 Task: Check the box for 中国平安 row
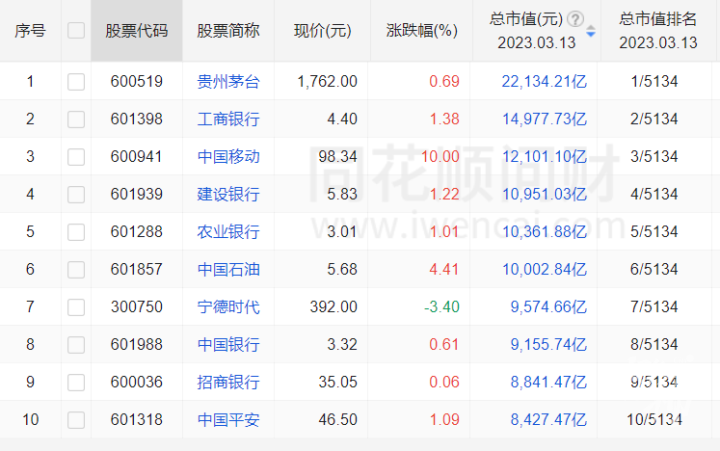(76, 420)
